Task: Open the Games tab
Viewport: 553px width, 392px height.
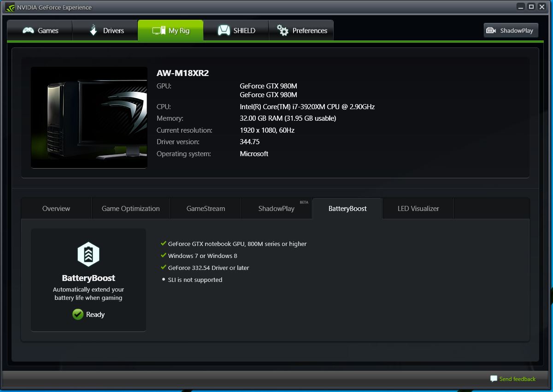Action: coord(40,30)
